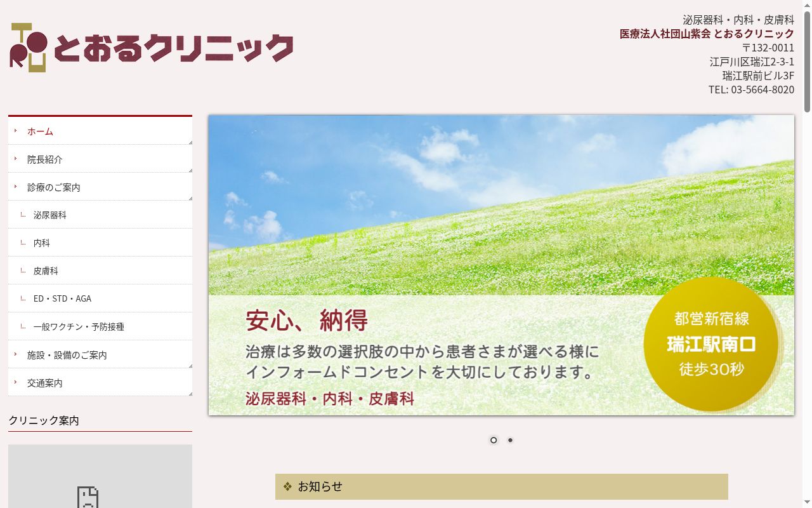Click the TEL: 03-5664-8020 text

(x=751, y=90)
